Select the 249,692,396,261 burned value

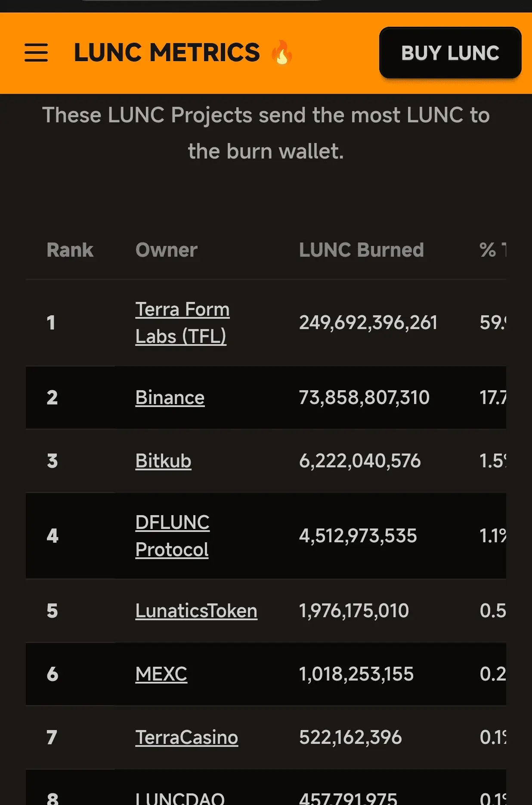[368, 323]
